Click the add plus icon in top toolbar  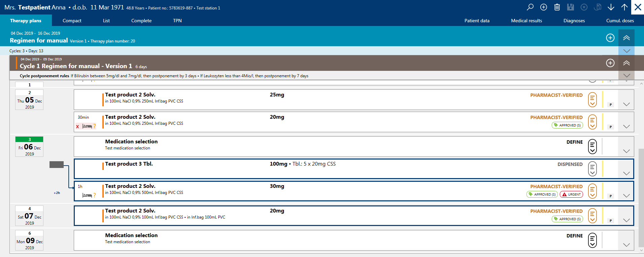point(544,7)
